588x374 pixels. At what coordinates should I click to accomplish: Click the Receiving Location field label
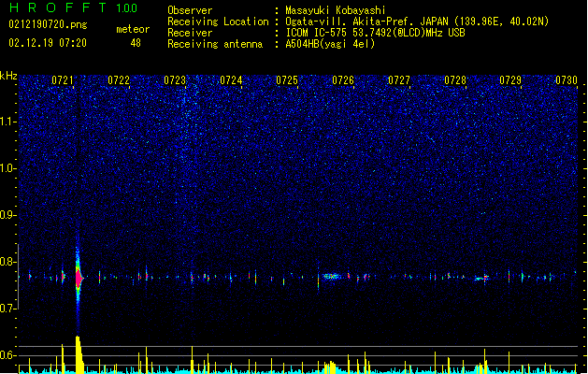tap(218, 22)
